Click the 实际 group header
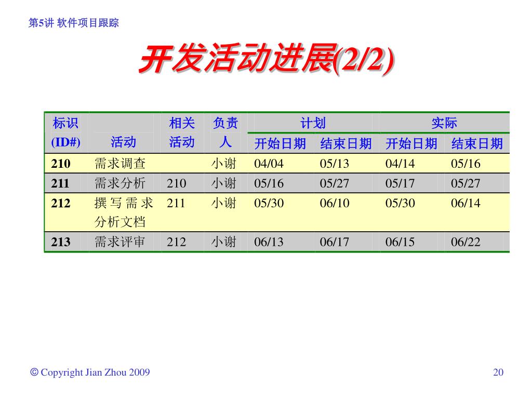Screen dimensions: 532x399 pyautogui.click(x=444, y=123)
